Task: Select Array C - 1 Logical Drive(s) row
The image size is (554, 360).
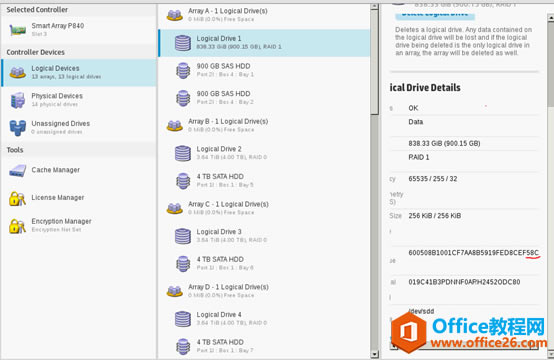Action: pos(264,208)
